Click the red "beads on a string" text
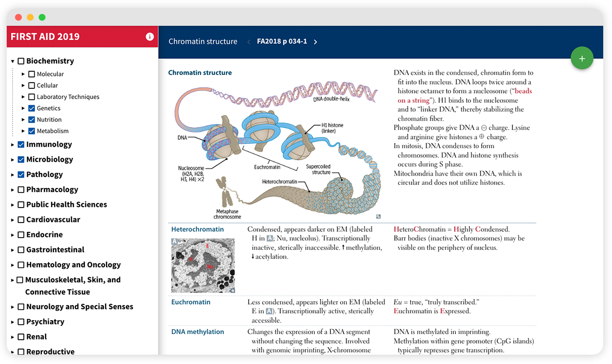Viewport: 612px width, 364px height. tap(465, 96)
